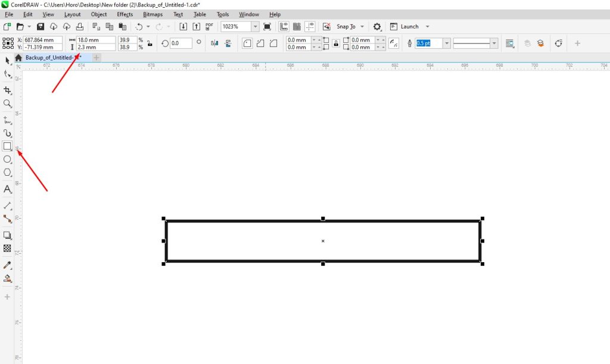Click the Backup_of_Untitled-1 document tab
This screenshot has width=610, height=364.
(54, 58)
